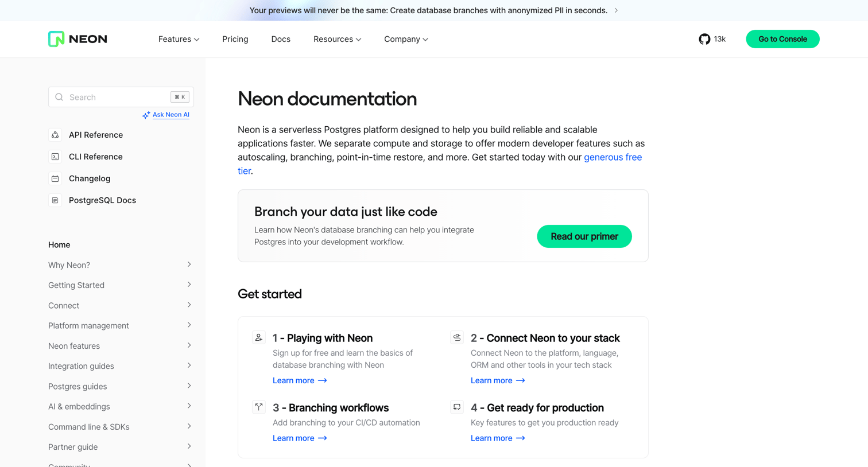
Task: Go to the Pricing page
Action: click(235, 39)
